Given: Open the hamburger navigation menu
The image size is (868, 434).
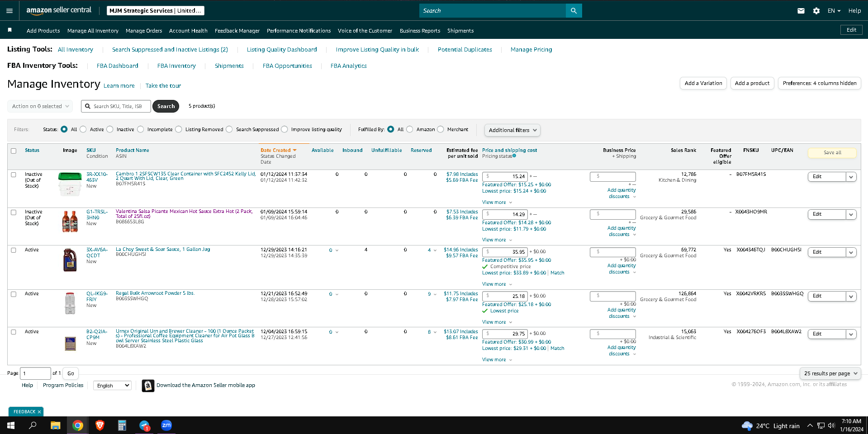Looking at the screenshot, I should point(9,11).
